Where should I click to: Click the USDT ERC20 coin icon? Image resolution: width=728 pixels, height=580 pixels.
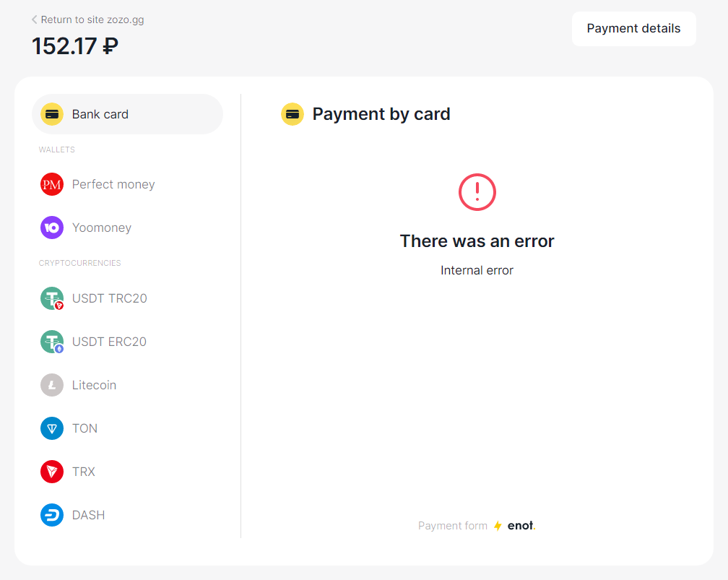[52, 342]
